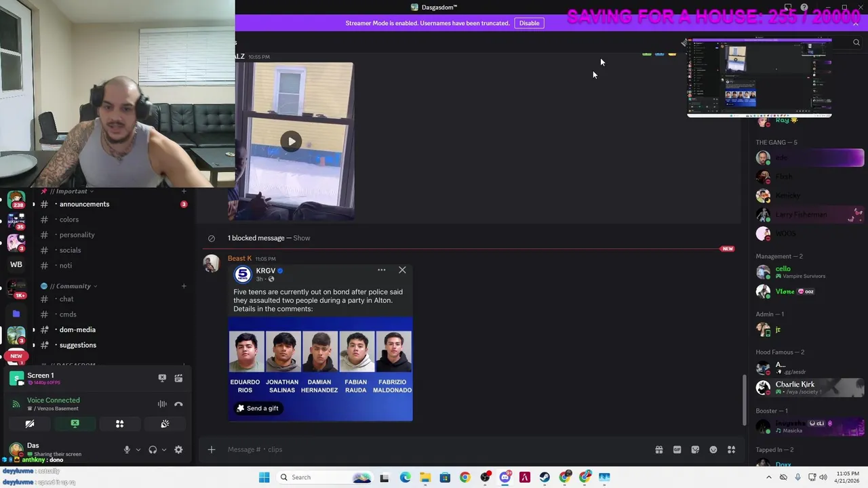Open the KRGV page link

point(265,270)
